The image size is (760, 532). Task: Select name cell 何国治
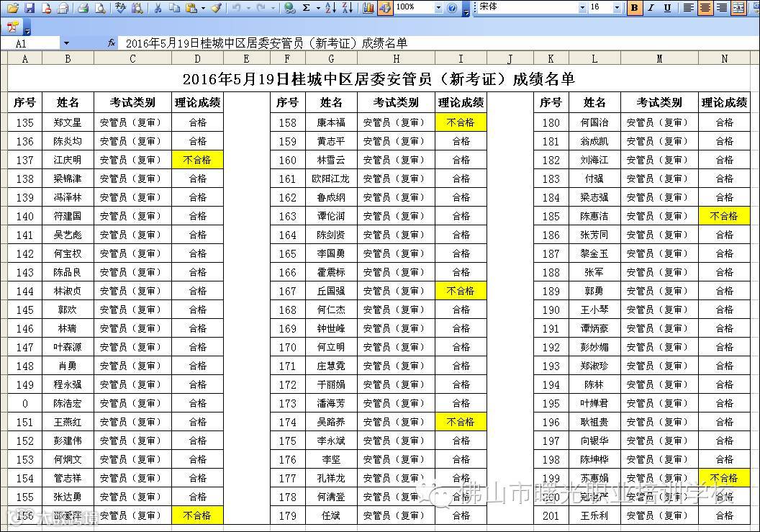pos(594,122)
